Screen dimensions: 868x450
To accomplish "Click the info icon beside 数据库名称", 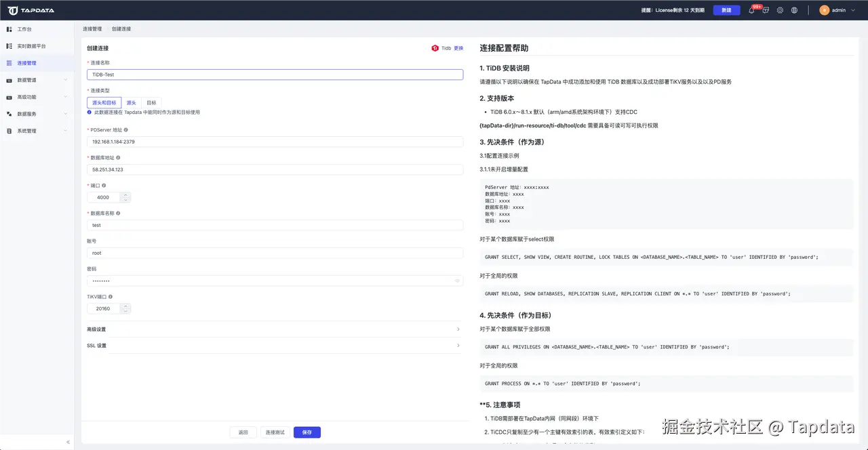I will tap(118, 213).
